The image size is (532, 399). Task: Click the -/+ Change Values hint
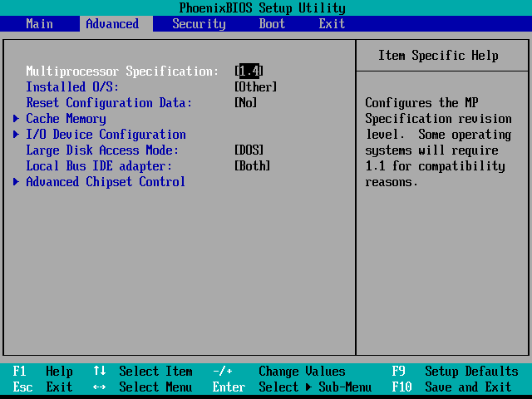pyautogui.click(x=279, y=372)
